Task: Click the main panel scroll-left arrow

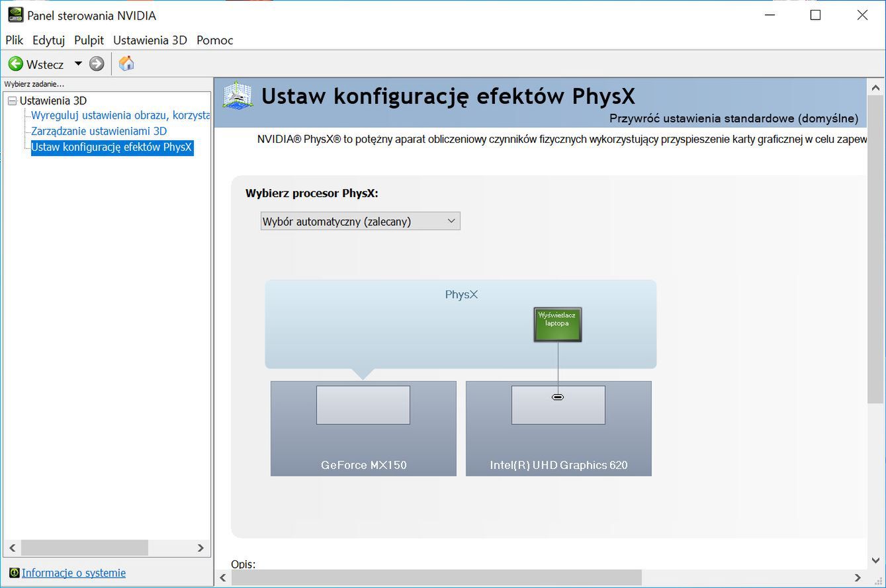Action: tap(223, 577)
